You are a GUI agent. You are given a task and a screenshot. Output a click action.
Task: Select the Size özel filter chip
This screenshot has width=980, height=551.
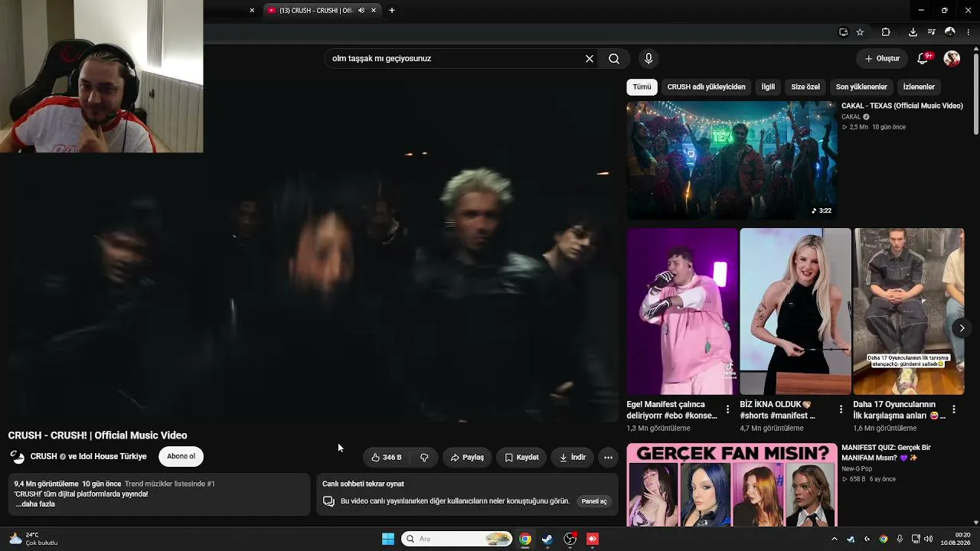point(805,86)
